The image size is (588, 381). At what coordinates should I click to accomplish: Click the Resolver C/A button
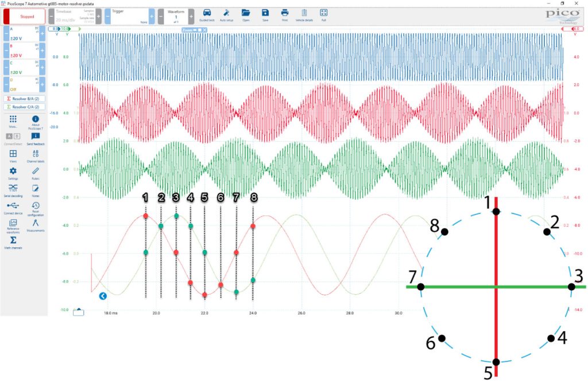click(x=24, y=107)
